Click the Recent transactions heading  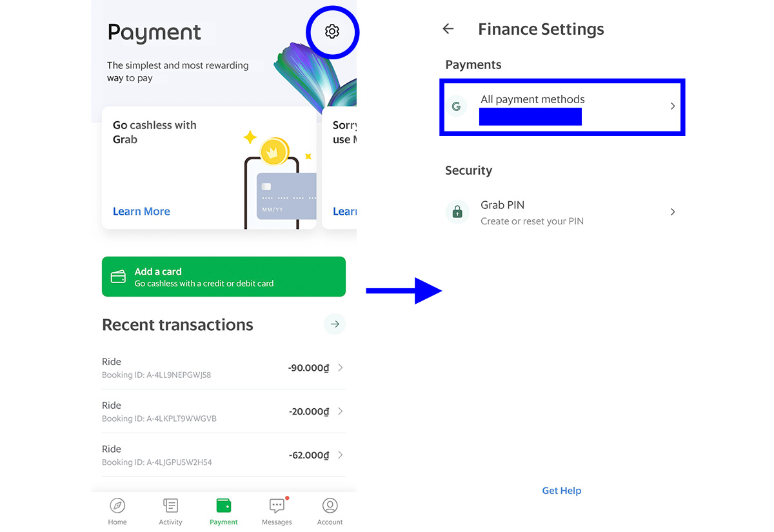click(x=177, y=324)
